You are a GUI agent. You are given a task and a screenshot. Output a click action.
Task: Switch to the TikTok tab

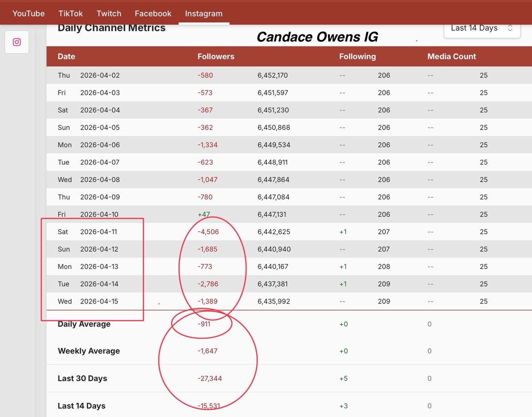click(x=70, y=13)
